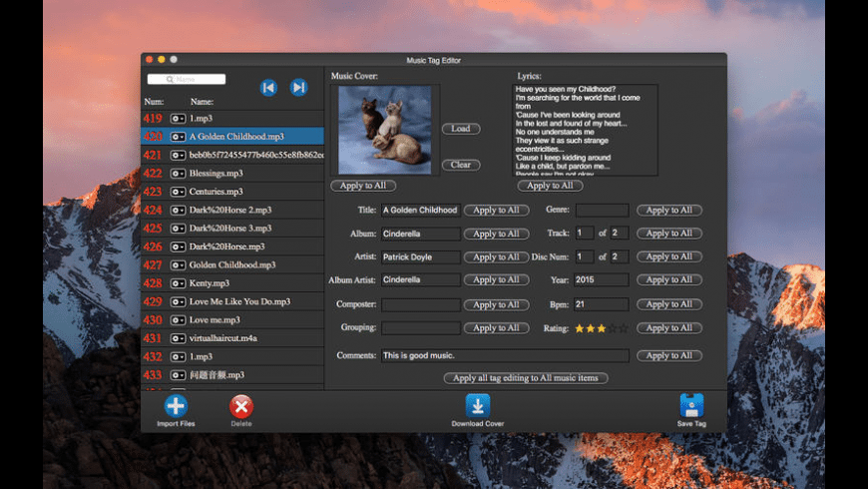
Task: Click the Save Tag disk icon
Action: point(691,406)
